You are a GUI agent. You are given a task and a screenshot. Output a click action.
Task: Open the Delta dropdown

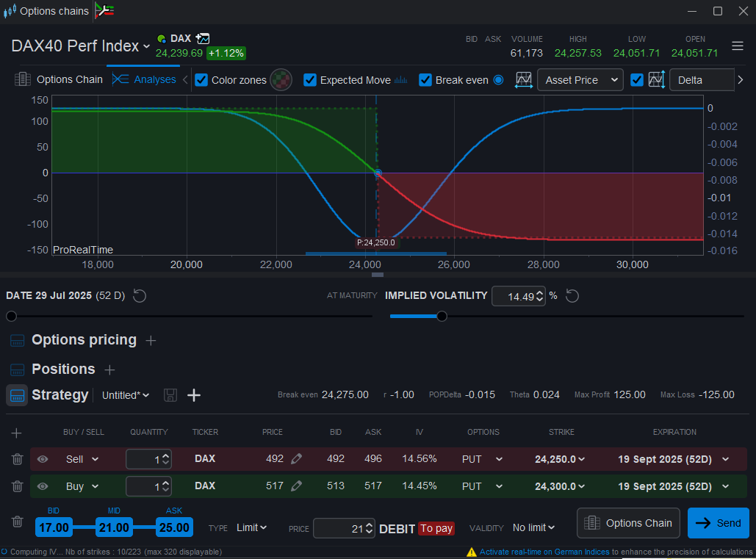click(702, 80)
